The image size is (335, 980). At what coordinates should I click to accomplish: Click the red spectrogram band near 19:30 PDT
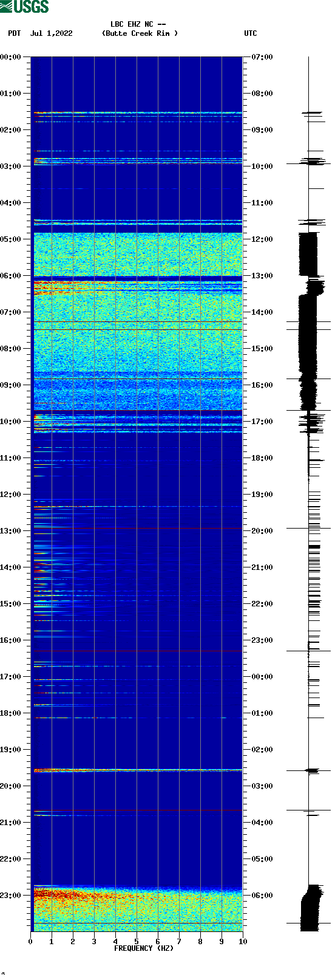(x=138, y=770)
